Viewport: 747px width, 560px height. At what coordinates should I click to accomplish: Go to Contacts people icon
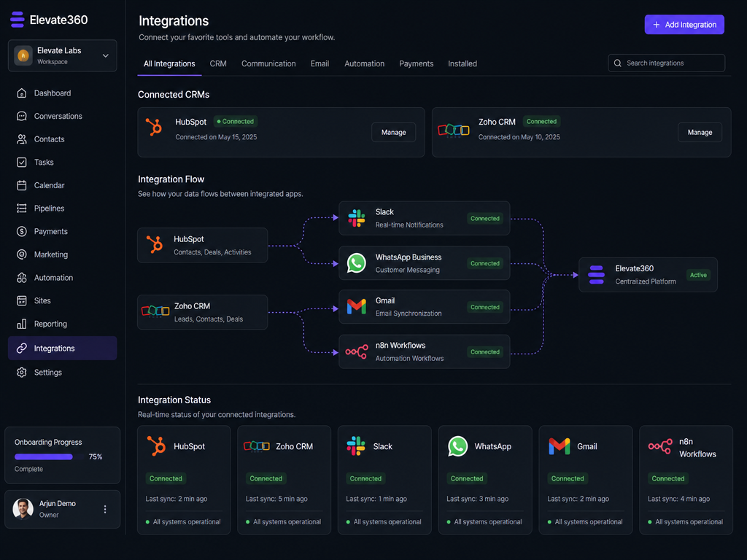(x=21, y=139)
